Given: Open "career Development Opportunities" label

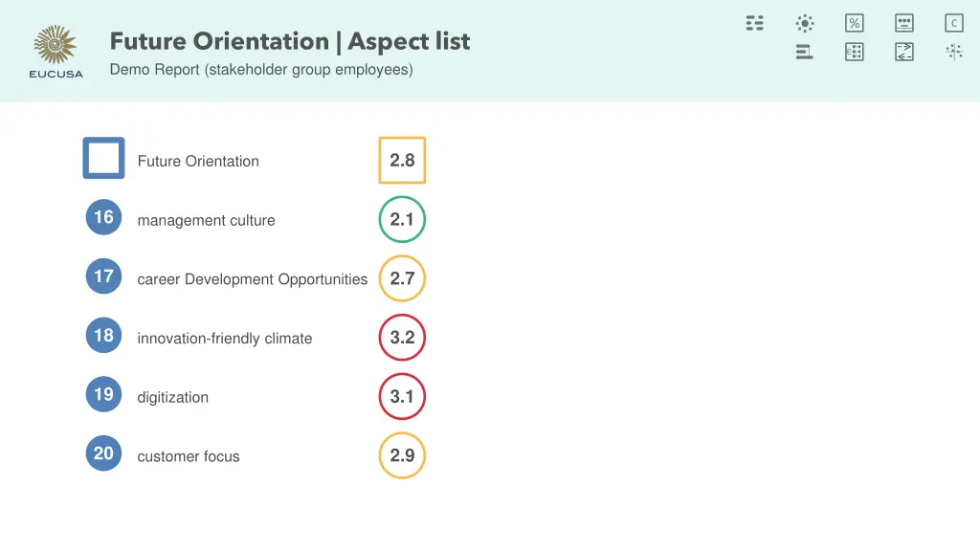Looking at the screenshot, I should point(253,279).
